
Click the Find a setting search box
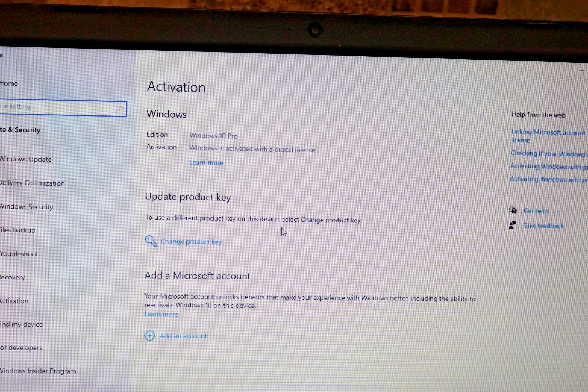point(63,108)
